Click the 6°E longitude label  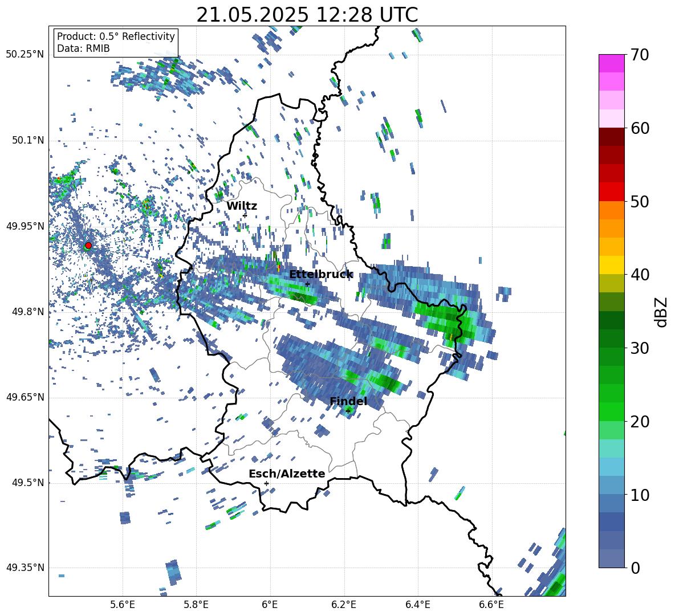(x=270, y=605)
